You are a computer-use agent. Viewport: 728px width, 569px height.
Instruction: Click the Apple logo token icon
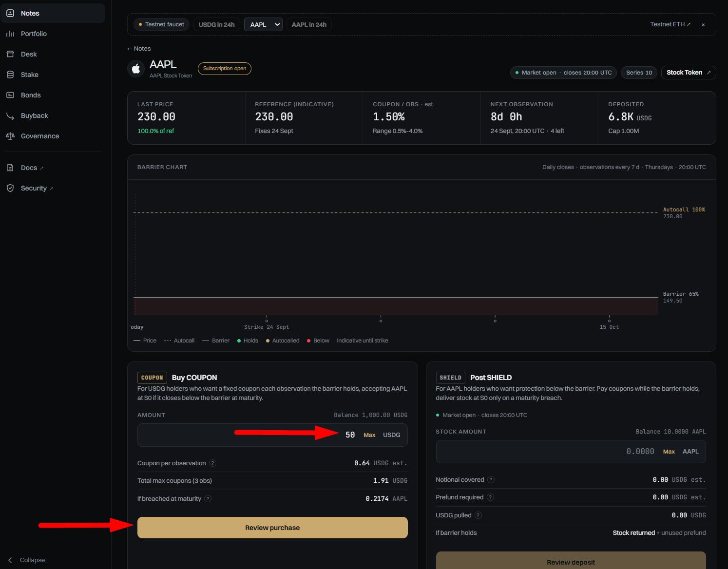(x=136, y=69)
